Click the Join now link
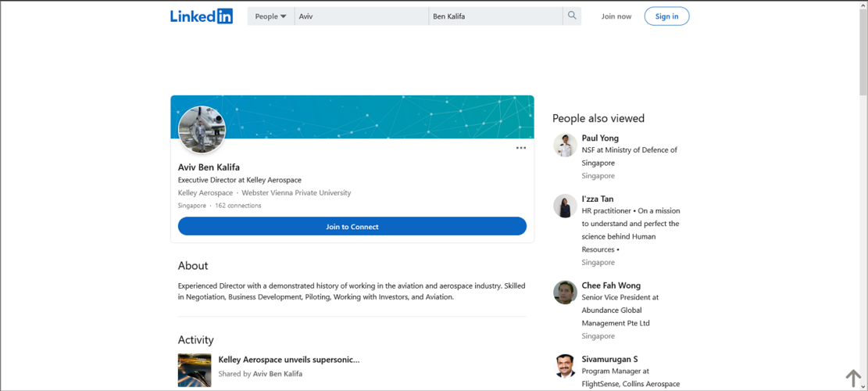The image size is (868, 391). click(x=616, y=16)
